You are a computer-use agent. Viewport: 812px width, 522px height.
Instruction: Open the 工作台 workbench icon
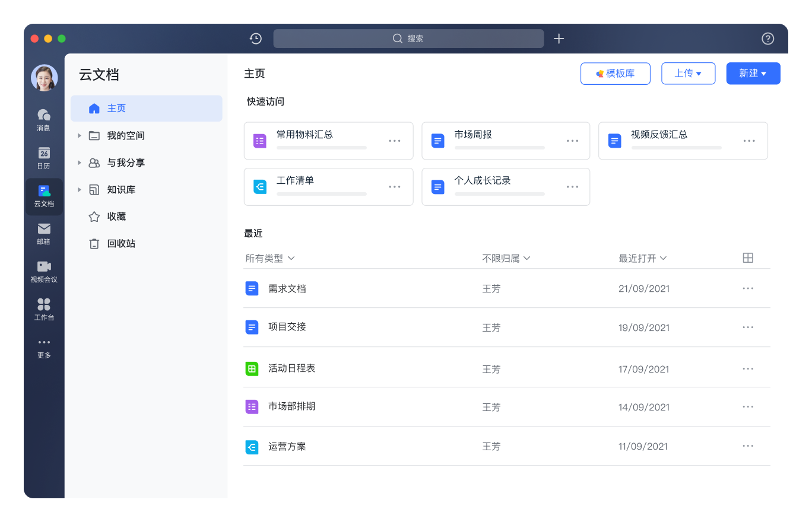pyautogui.click(x=44, y=309)
